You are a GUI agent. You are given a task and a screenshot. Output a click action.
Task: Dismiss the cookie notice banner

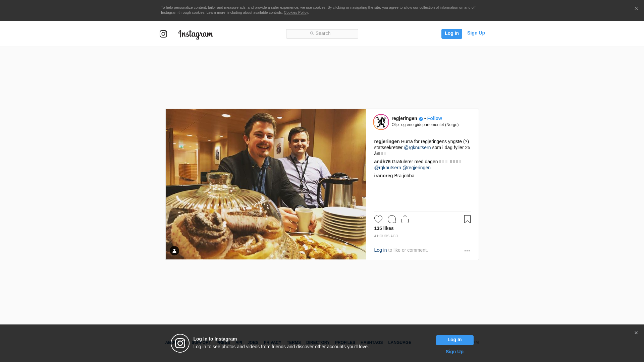pos(636,9)
